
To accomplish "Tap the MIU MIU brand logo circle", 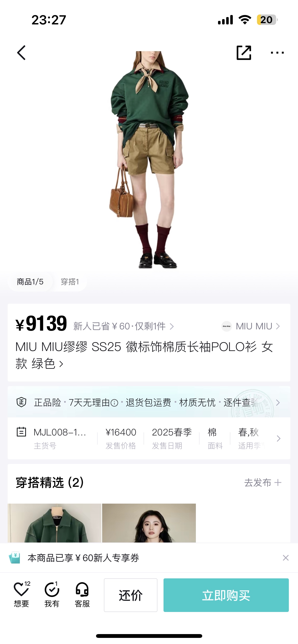I will tap(226, 326).
